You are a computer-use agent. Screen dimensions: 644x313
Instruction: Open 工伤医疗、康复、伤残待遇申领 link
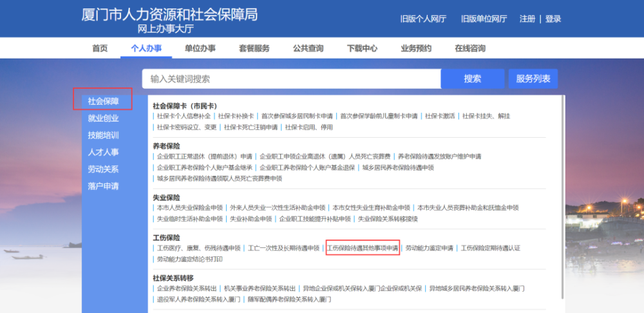[198, 248]
